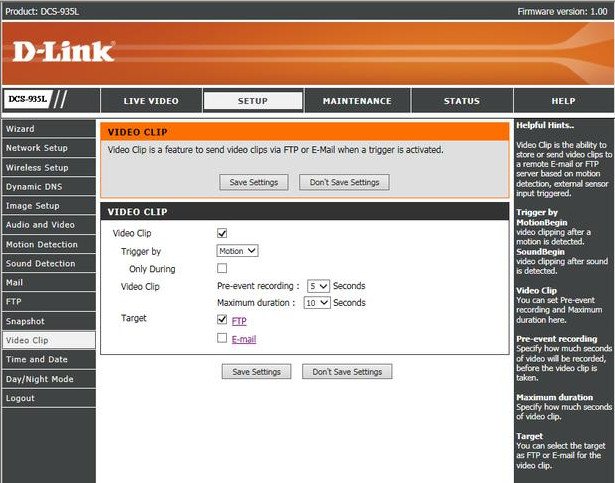Click the D-Link logo
Viewport: 615px width, 483px height.
64,52
